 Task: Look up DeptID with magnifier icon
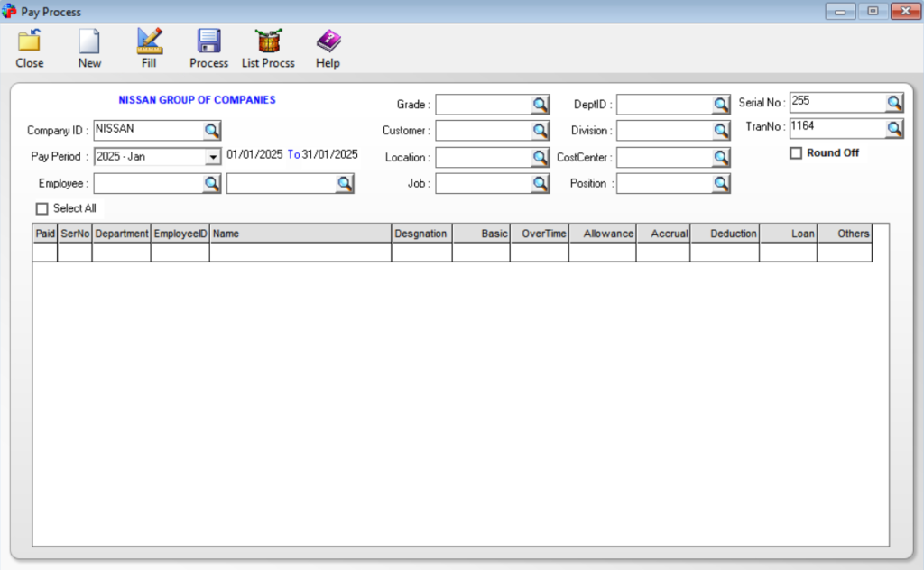coord(721,105)
